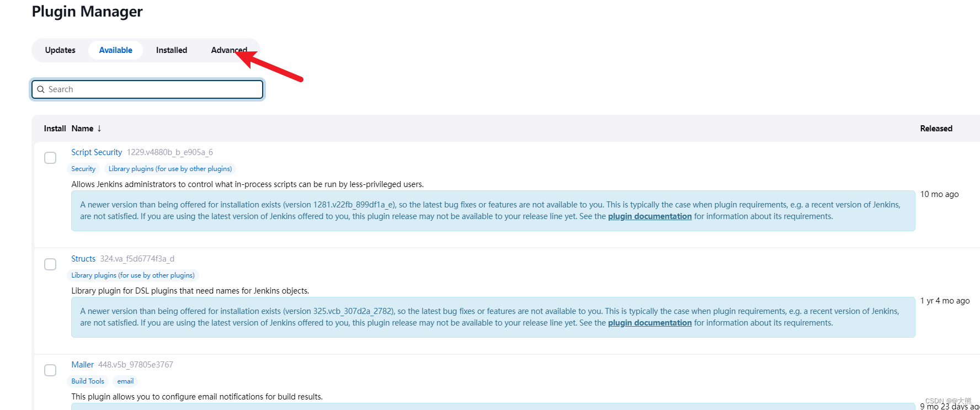Click the '1 yr 4 mo ago' release date
Screen dimensions: 980x410
(945, 301)
